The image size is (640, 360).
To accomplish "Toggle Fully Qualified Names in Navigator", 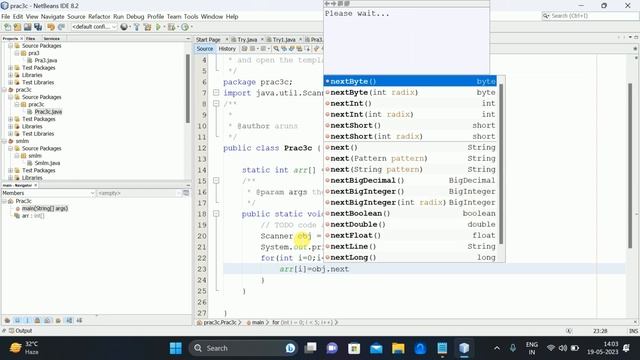I will [x=58, y=321].
